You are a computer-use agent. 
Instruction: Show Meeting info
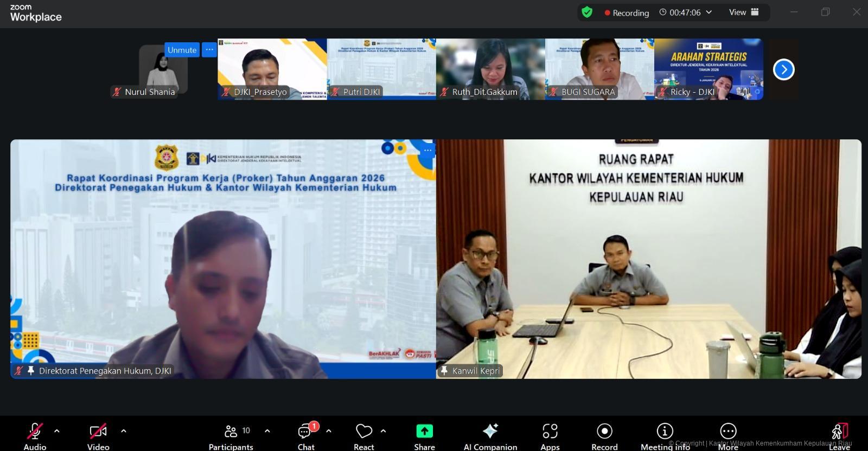click(665, 431)
